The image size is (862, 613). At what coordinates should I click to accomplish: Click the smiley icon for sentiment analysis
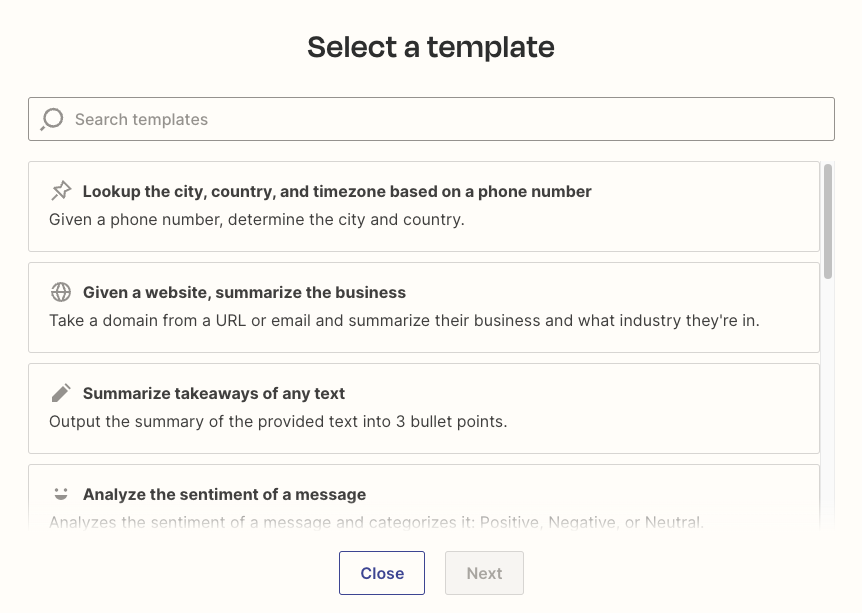point(61,494)
